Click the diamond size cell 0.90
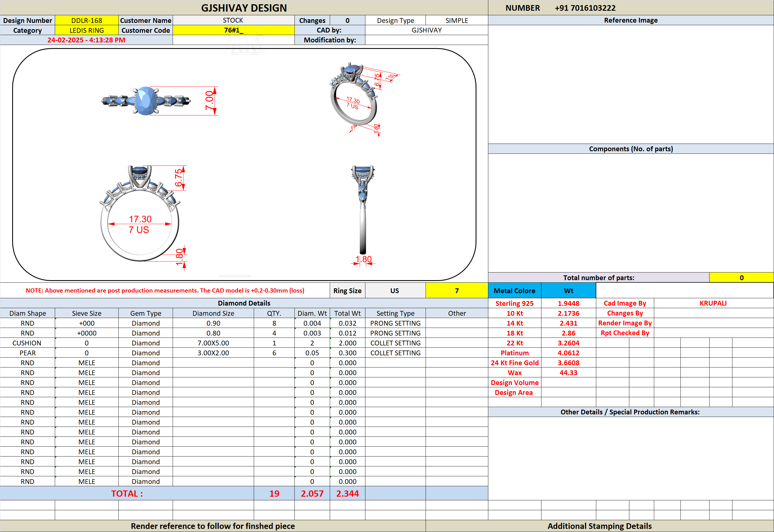The width and height of the screenshot is (774, 532). [213, 323]
